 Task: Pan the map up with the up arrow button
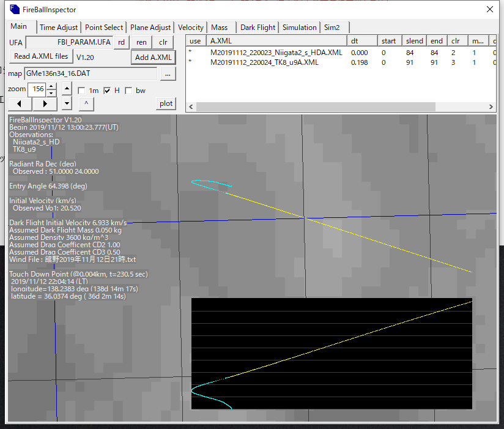click(x=67, y=89)
